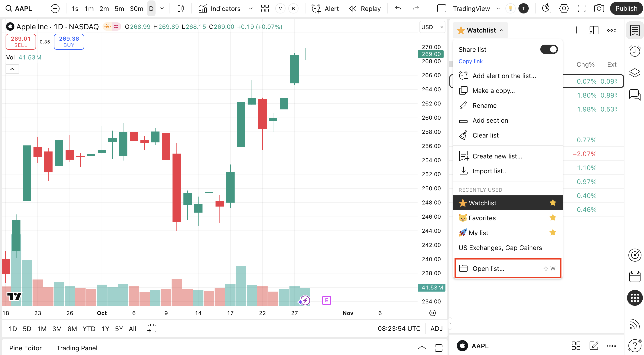Open the Advanced view table icon
644x355 pixels.
[x=594, y=30]
